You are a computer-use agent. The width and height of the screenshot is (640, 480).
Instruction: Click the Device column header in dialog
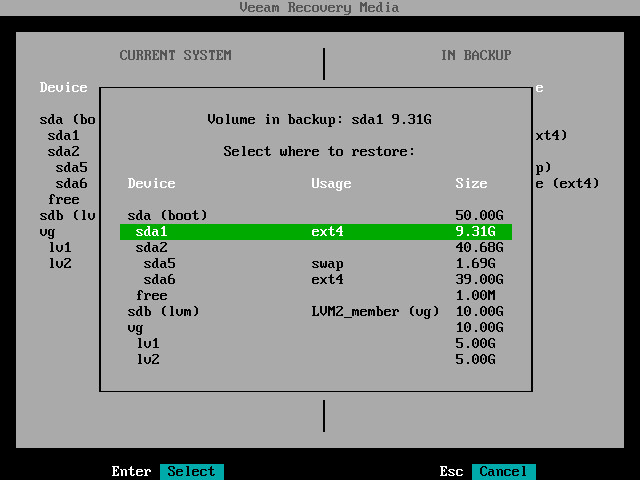151,184
